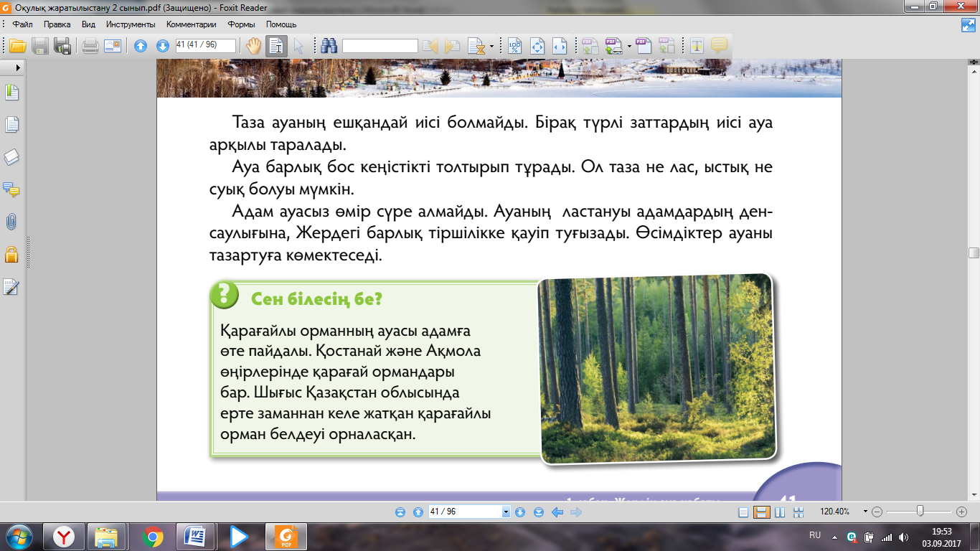Open the page number dropdown at bottom

point(506,512)
